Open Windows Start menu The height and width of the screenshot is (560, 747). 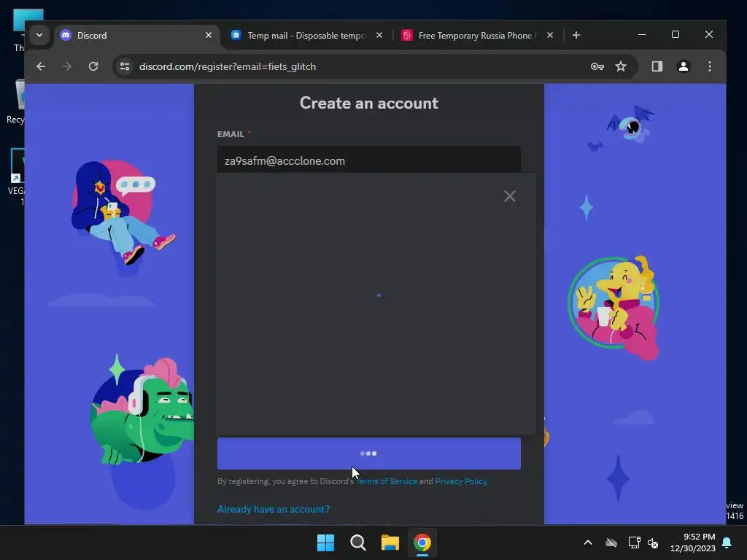click(x=326, y=542)
